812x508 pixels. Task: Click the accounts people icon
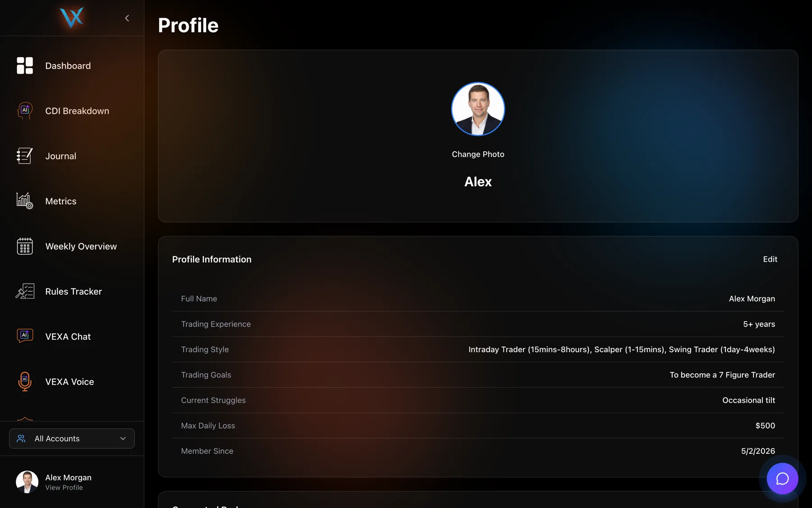coord(21,438)
